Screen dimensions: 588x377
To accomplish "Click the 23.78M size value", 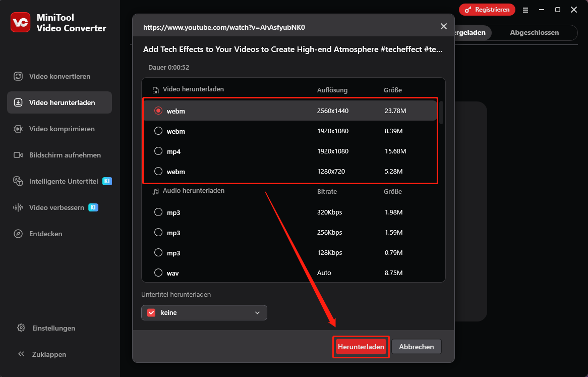I will pos(395,111).
